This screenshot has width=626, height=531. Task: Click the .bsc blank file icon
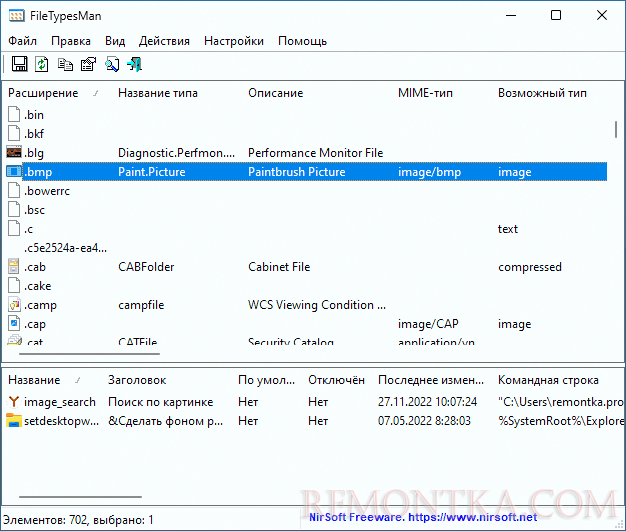(x=14, y=210)
